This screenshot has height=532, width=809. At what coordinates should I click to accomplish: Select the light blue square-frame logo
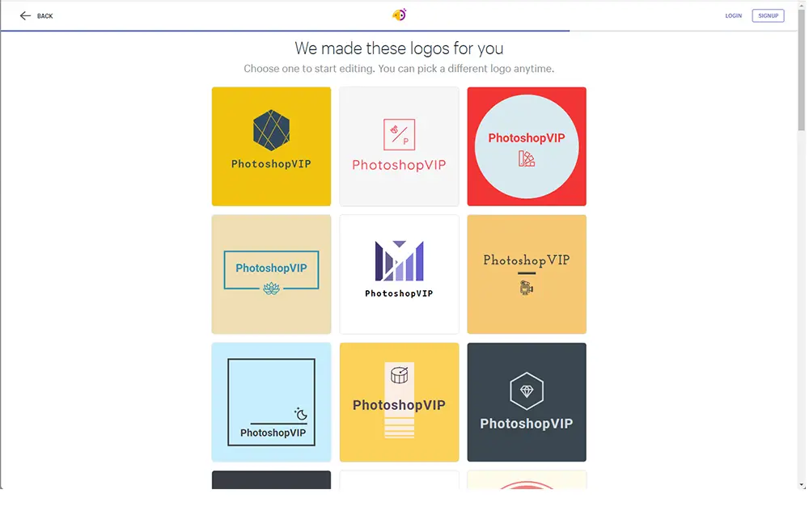click(271, 402)
